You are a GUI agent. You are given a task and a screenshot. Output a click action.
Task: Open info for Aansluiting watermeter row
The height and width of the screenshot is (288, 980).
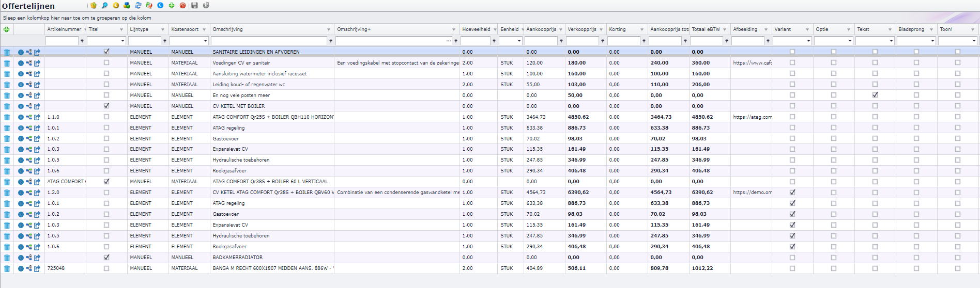pos(21,74)
